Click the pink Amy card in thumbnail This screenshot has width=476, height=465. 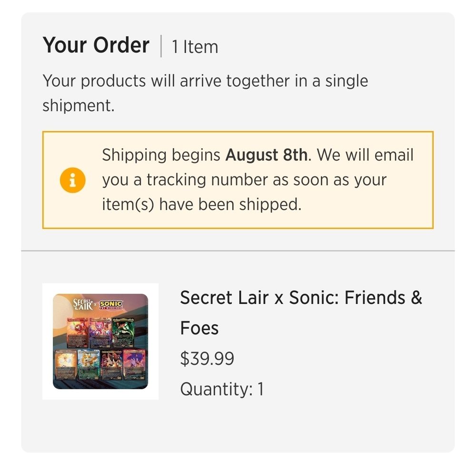tap(100, 332)
